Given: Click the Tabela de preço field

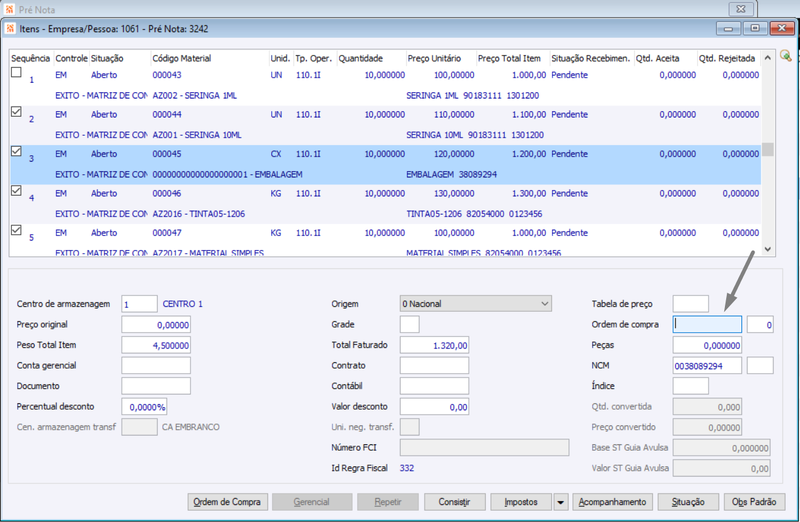Looking at the screenshot, I should (x=691, y=304).
